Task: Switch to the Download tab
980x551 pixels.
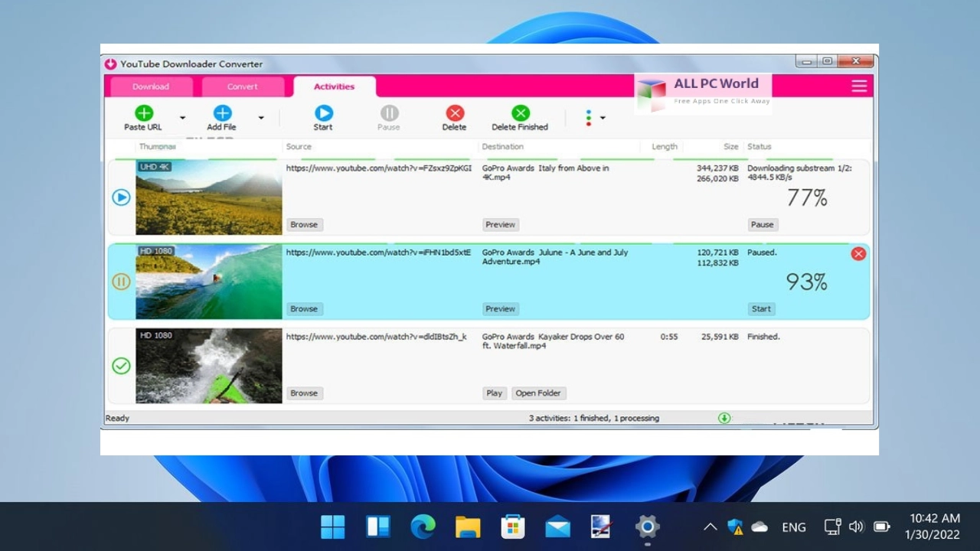Action: [151, 86]
